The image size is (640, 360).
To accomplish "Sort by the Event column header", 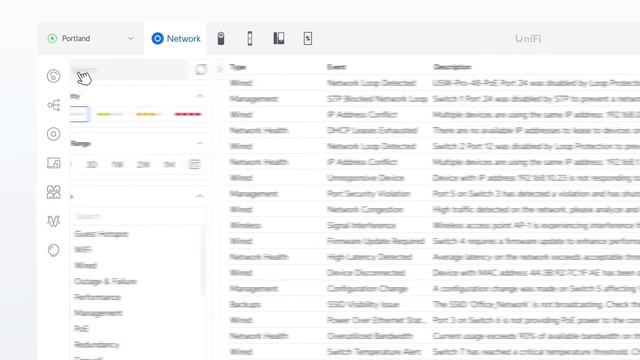I will point(336,67).
